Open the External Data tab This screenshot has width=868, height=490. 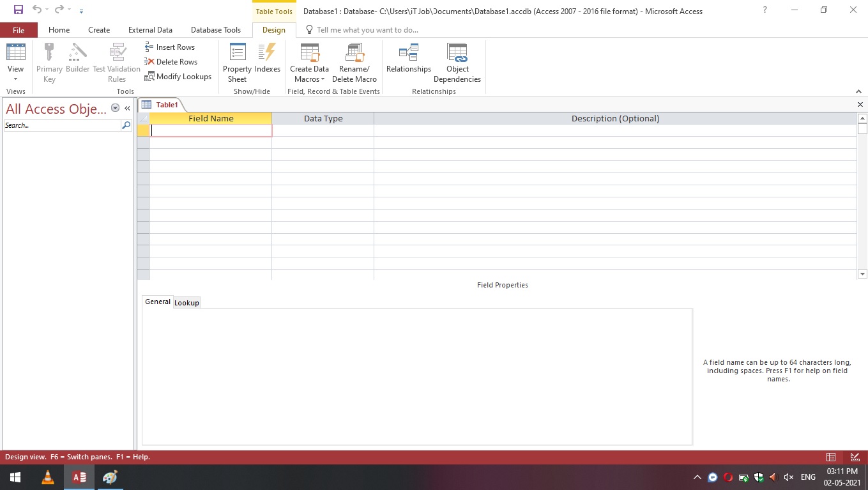[150, 29]
